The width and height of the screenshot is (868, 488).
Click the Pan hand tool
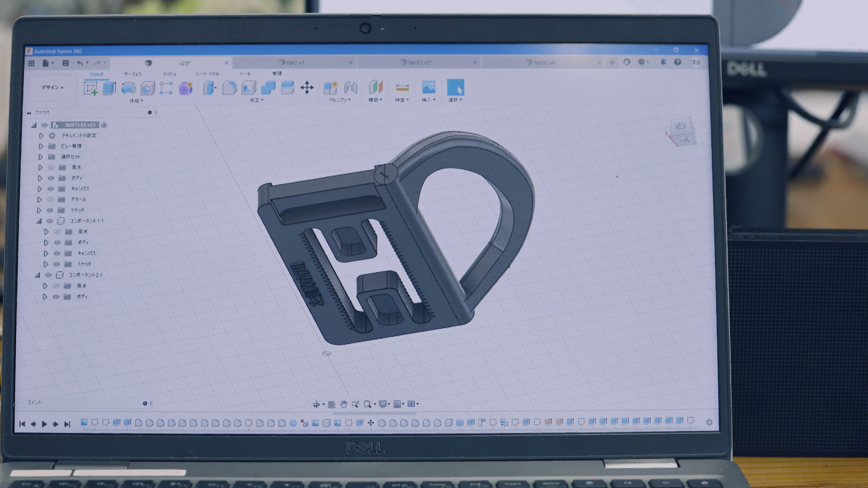point(343,404)
